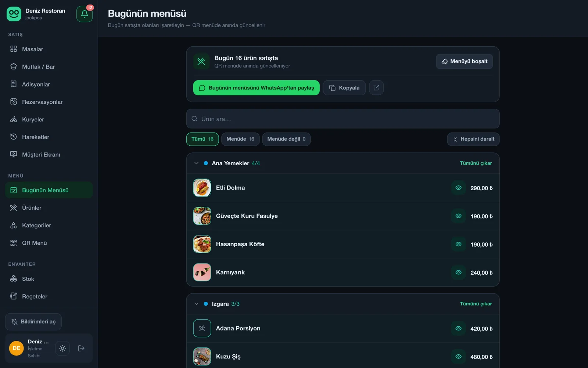Click the Etli Dolma thumbnail image
The image size is (588, 368).
click(202, 188)
